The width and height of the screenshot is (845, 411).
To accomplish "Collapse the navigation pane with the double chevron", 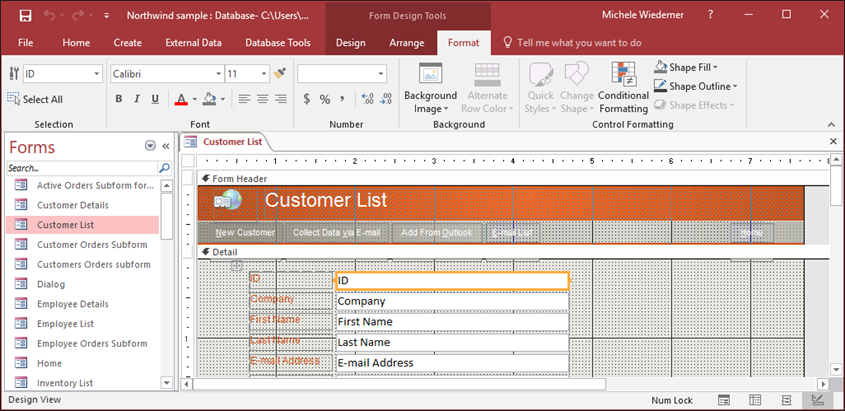I will [166, 146].
